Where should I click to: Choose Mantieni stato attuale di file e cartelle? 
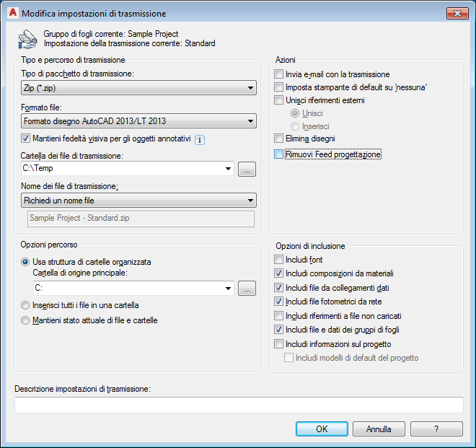pos(26,320)
